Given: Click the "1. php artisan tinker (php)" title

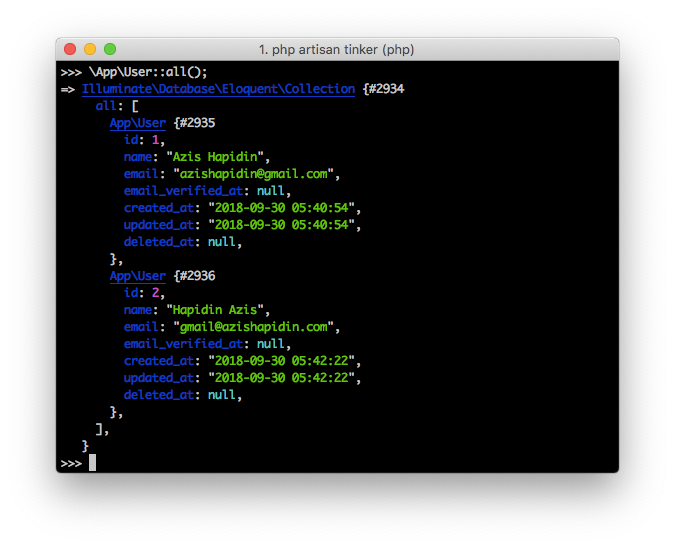Looking at the screenshot, I should pyautogui.click(x=336, y=49).
